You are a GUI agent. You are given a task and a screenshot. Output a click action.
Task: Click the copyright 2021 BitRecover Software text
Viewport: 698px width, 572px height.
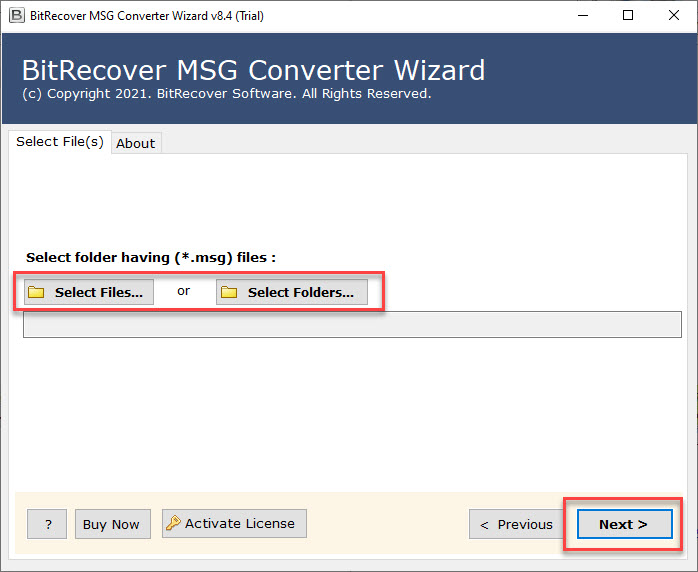[x=227, y=94]
